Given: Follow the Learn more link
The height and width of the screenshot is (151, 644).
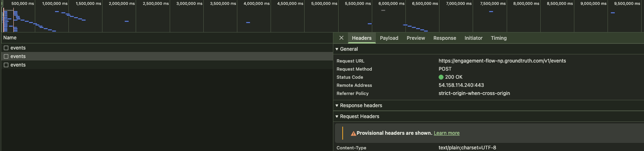Looking at the screenshot, I should (446, 133).
